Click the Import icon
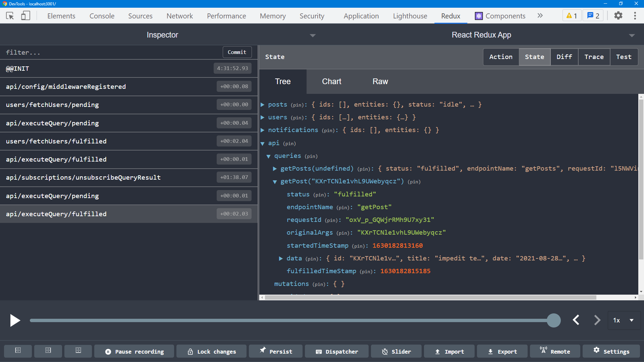Viewport: 644px width, 362px height. (454, 351)
